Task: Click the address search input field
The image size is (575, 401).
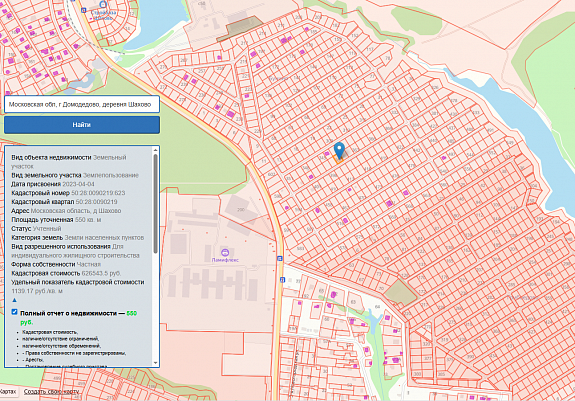Action: coord(82,104)
